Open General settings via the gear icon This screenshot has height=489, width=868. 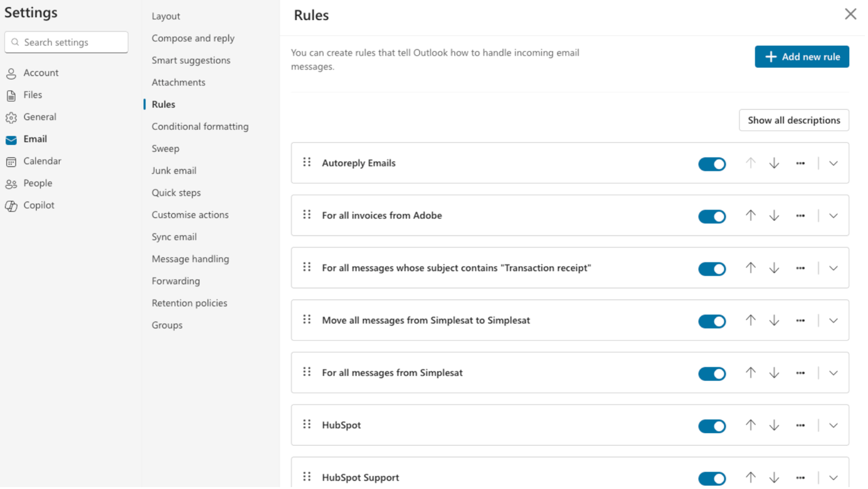tap(11, 117)
